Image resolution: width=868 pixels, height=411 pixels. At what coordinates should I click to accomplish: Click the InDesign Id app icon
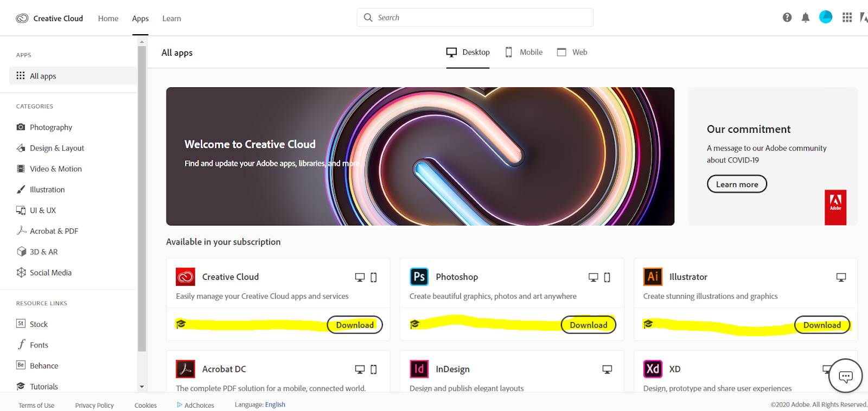(419, 369)
